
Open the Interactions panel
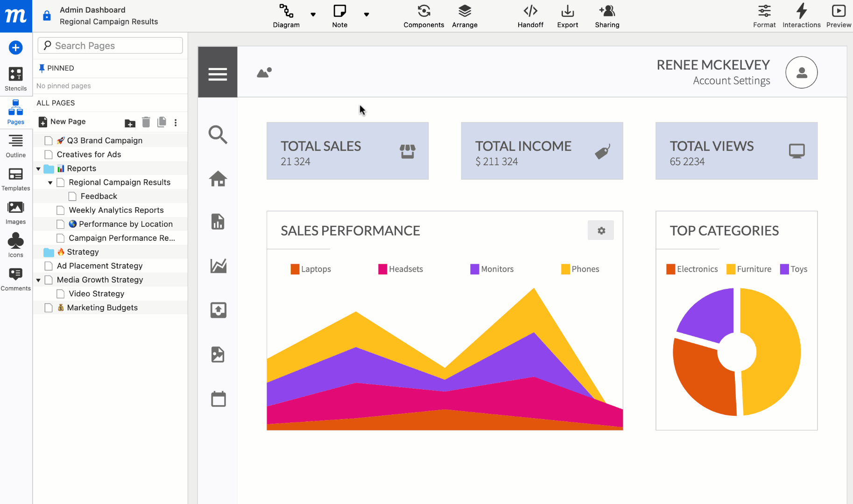(801, 16)
